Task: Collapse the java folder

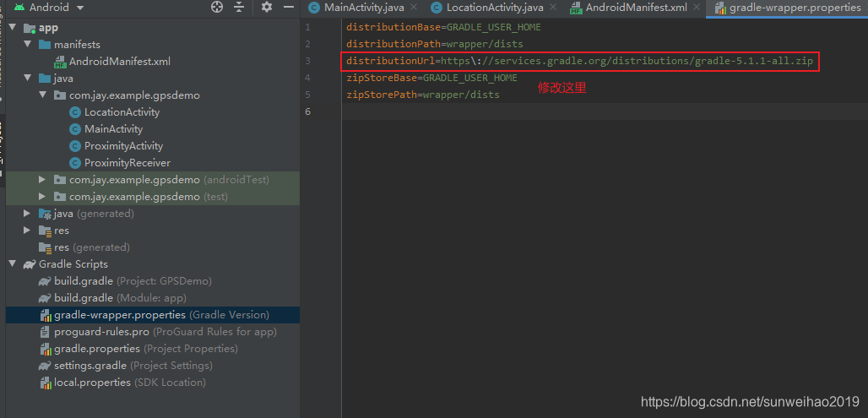Action: (x=28, y=78)
